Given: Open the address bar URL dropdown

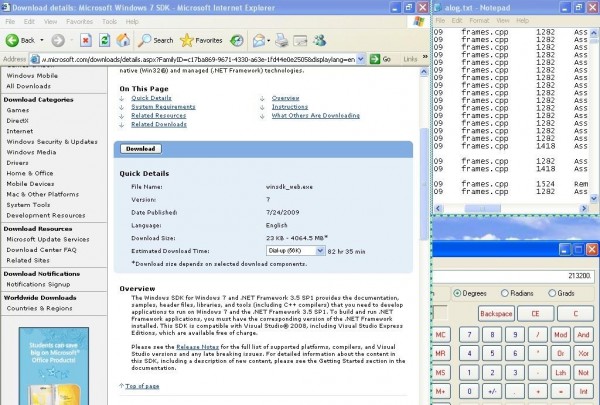Looking at the screenshot, I should [x=360, y=59].
